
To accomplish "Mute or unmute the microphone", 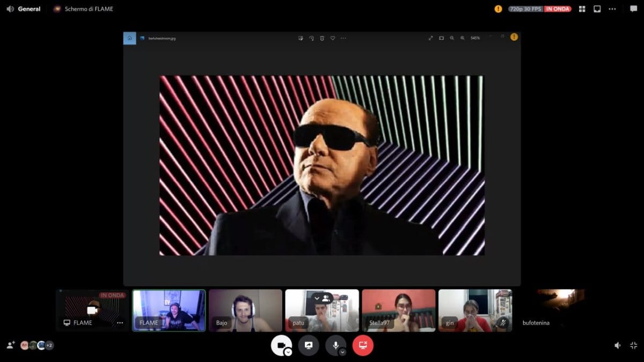I will (x=336, y=345).
